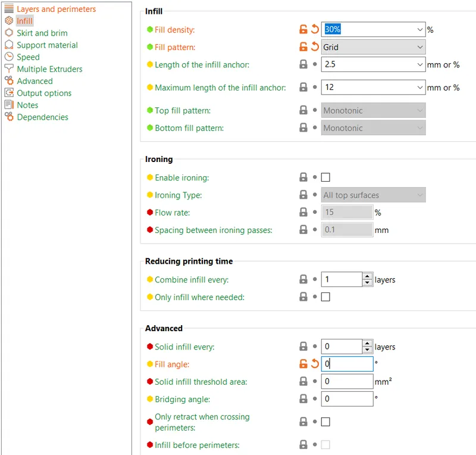Toggle Only retract when crossing perimeters

point(325,422)
